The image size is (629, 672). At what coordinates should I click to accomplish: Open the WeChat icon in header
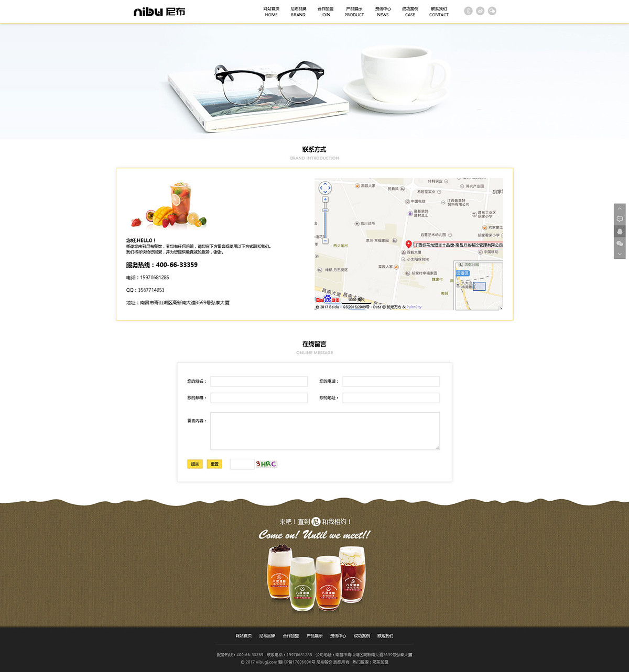point(492,11)
